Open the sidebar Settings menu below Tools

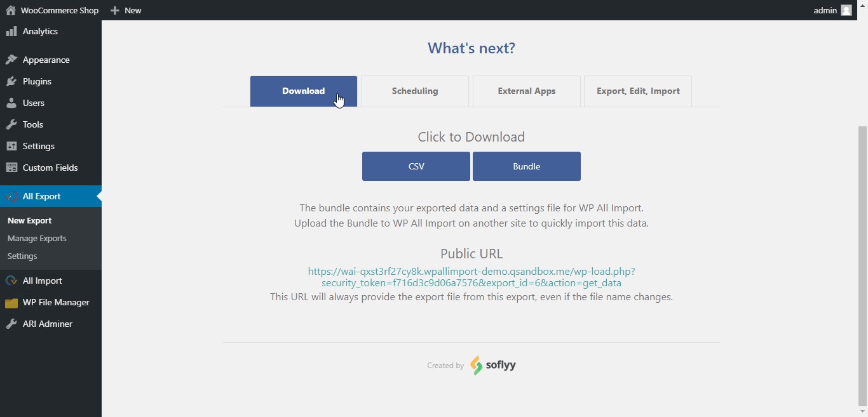tap(51, 146)
